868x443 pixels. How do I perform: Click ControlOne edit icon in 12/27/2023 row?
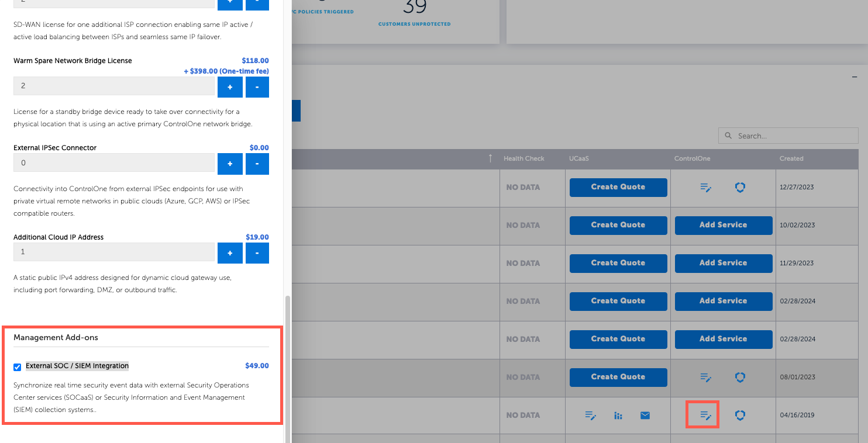coord(705,188)
